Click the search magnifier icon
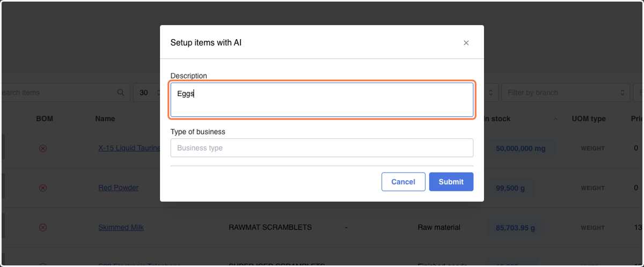Screen dimensions: 644x267 tap(121, 92)
